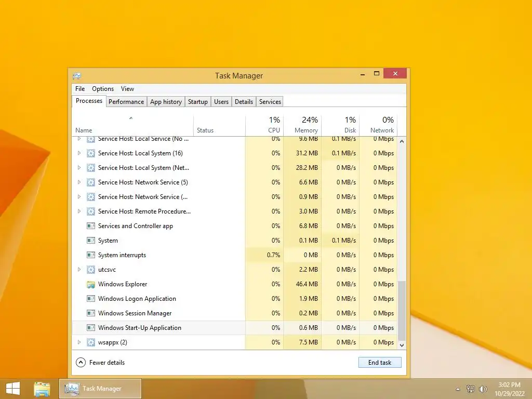Click the 7.5 MB memory value for wsappx
Screen dimensions: 532x399
coord(309,342)
